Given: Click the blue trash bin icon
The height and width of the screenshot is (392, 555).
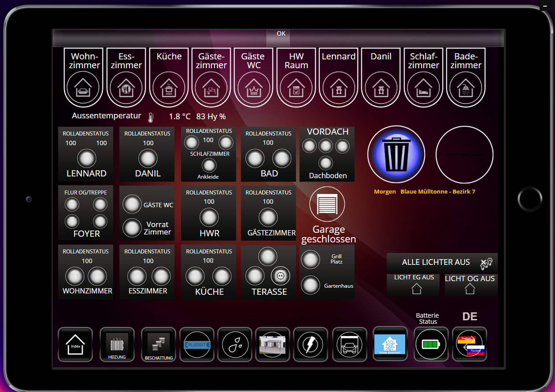Looking at the screenshot, I should click(396, 154).
